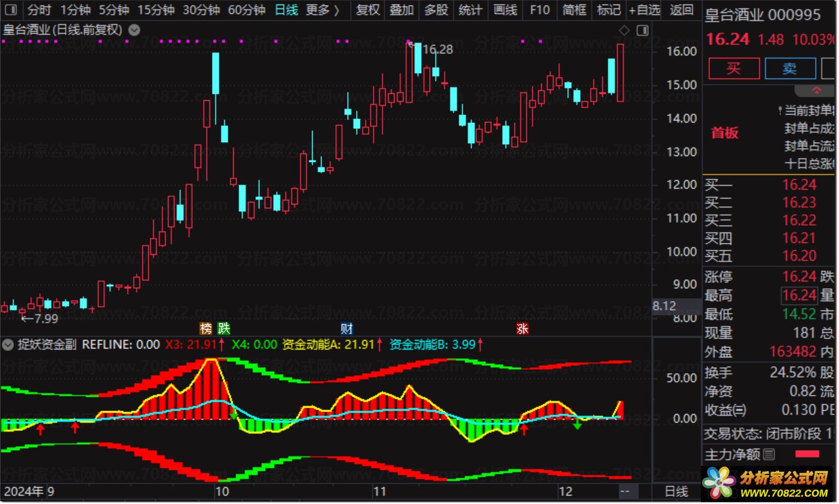Click the blue 财 event marker
The image size is (839, 504).
(347, 328)
